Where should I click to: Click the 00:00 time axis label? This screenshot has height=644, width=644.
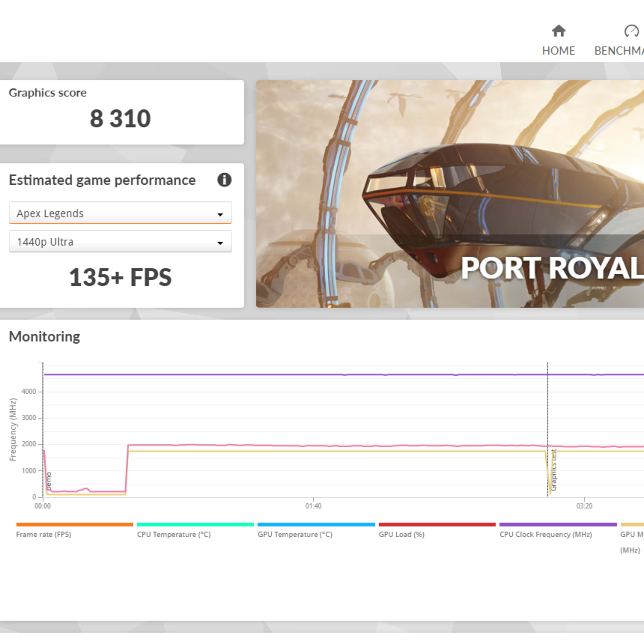pos(43,506)
